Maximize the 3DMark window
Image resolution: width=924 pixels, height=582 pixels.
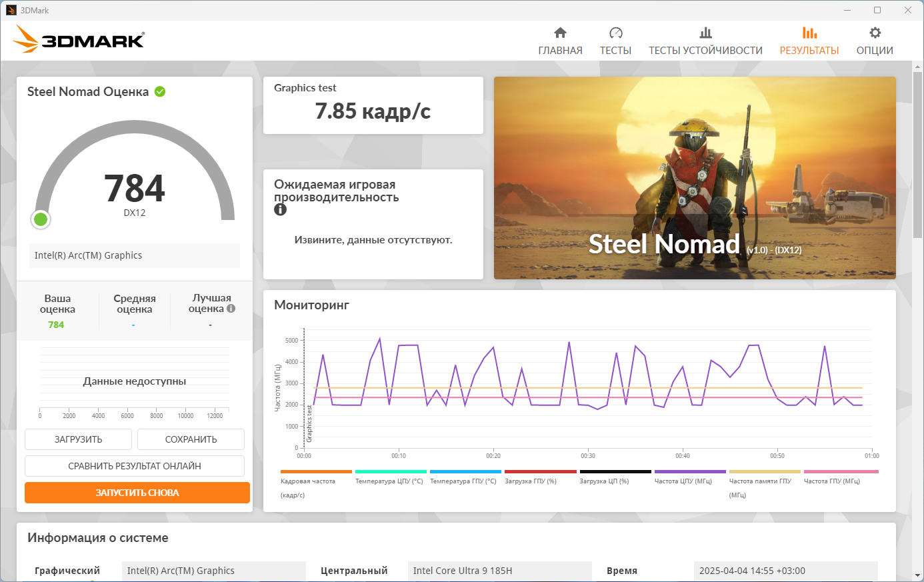click(x=877, y=10)
